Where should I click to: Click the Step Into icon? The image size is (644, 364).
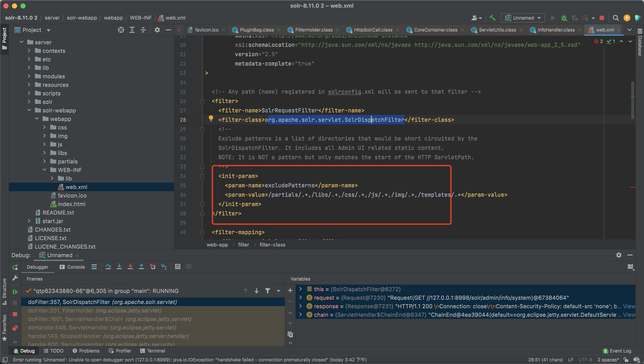pos(119,267)
